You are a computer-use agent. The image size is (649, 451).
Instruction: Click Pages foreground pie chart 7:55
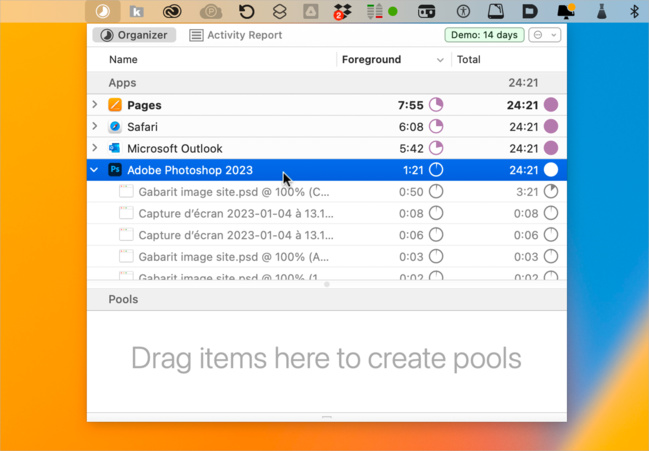(436, 105)
